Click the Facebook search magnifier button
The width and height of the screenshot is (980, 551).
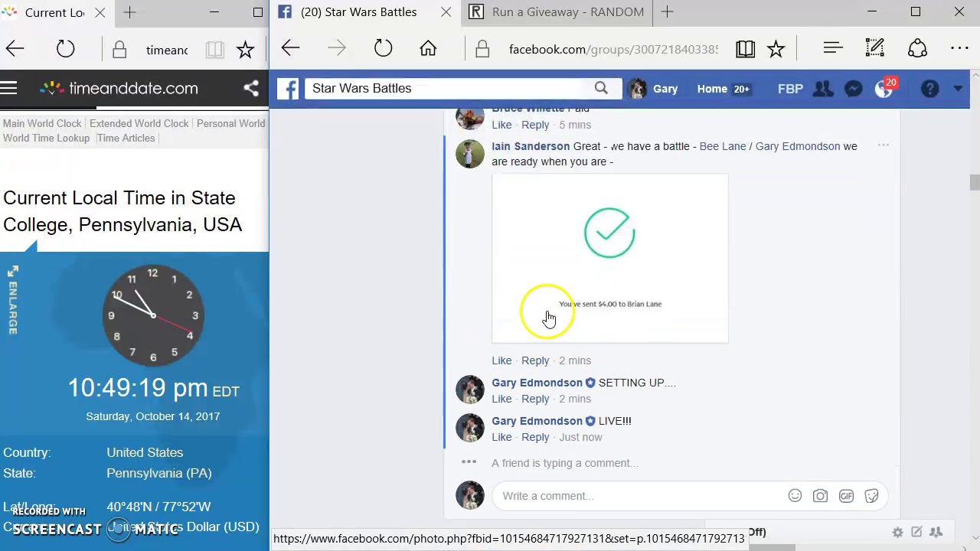(x=601, y=88)
